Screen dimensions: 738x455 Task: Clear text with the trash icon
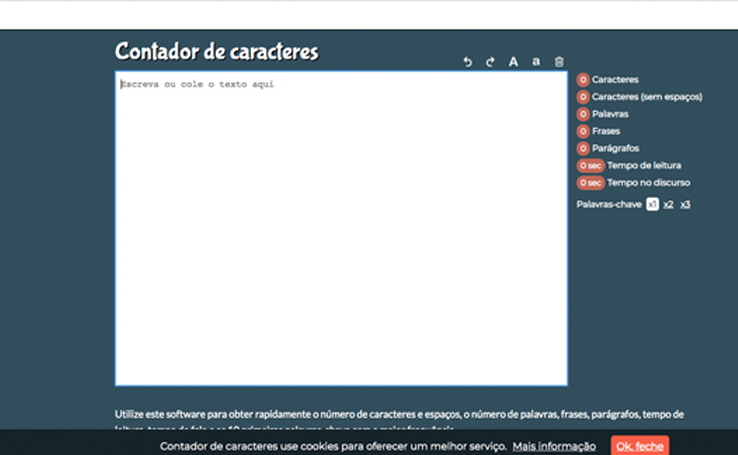coord(559,62)
